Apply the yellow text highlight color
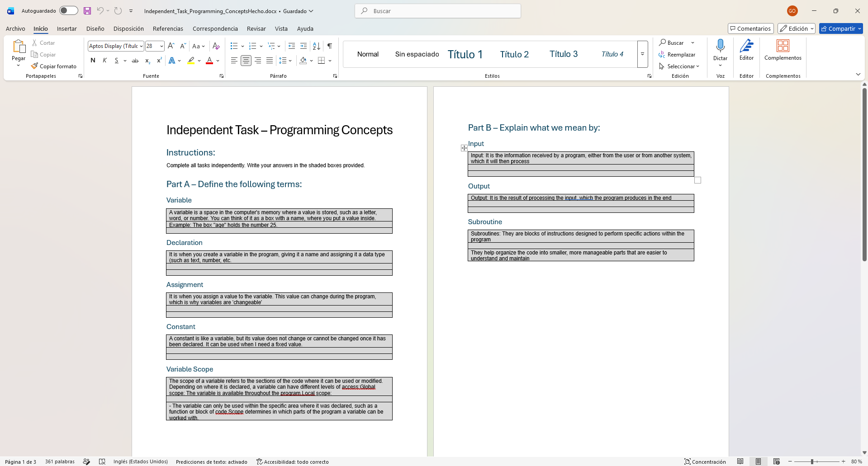The image size is (868, 466). click(191, 61)
